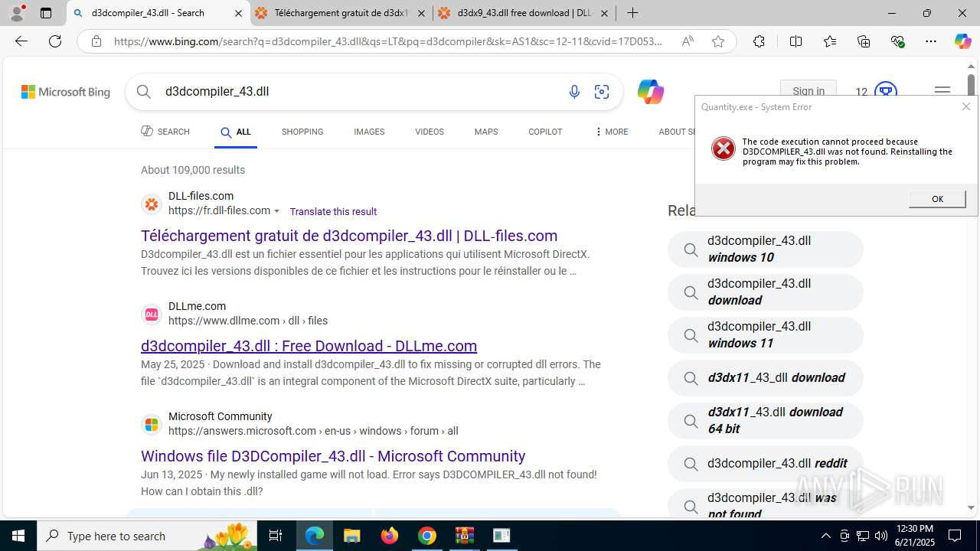The image size is (980, 551).
Task: Open Browser essentials heart icon
Action: [897, 41]
